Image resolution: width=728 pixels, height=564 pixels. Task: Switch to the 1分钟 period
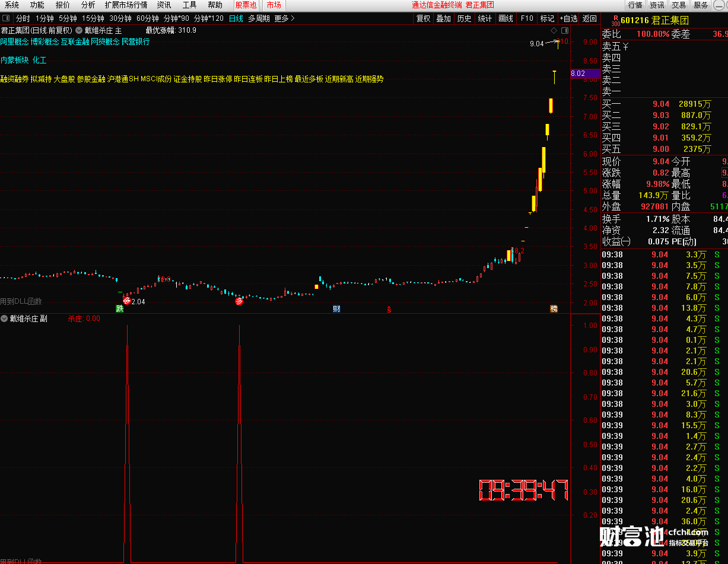[x=44, y=18]
